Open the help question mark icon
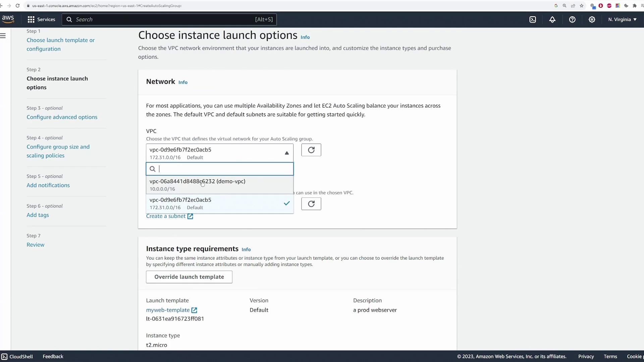Image resolution: width=644 pixels, height=362 pixels. click(x=572, y=19)
